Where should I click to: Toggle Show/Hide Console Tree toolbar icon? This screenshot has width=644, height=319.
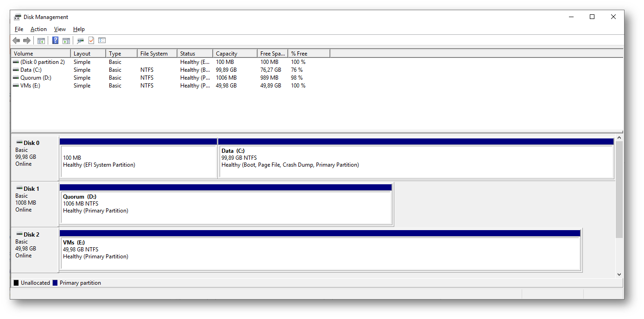[41, 41]
